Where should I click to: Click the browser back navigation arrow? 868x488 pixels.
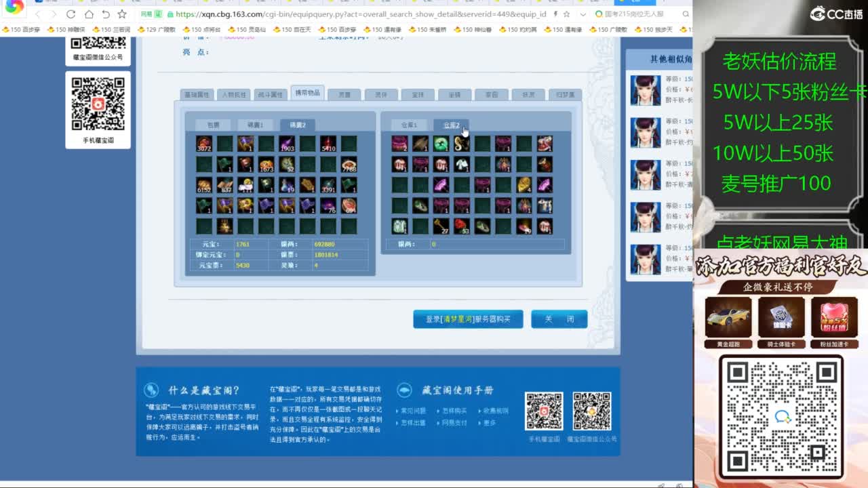[x=38, y=14]
